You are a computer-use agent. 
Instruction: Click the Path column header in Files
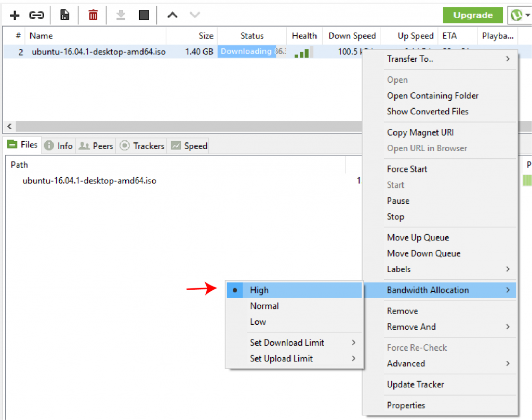(175, 165)
